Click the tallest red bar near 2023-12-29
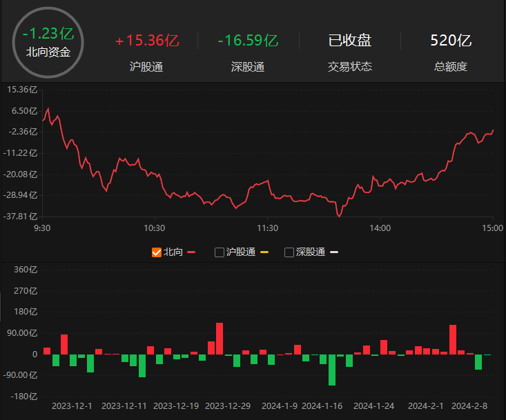The width and height of the screenshot is (506, 420). pyautogui.click(x=220, y=339)
